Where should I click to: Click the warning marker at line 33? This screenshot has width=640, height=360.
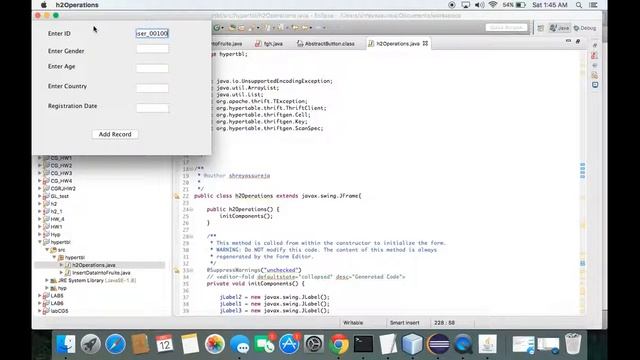coord(177,270)
